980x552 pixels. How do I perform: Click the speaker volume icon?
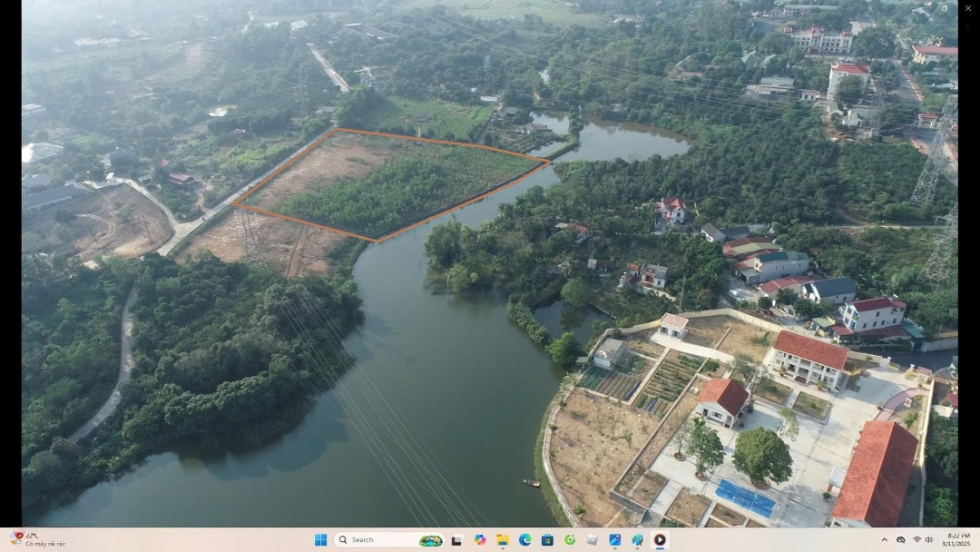coord(929,540)
